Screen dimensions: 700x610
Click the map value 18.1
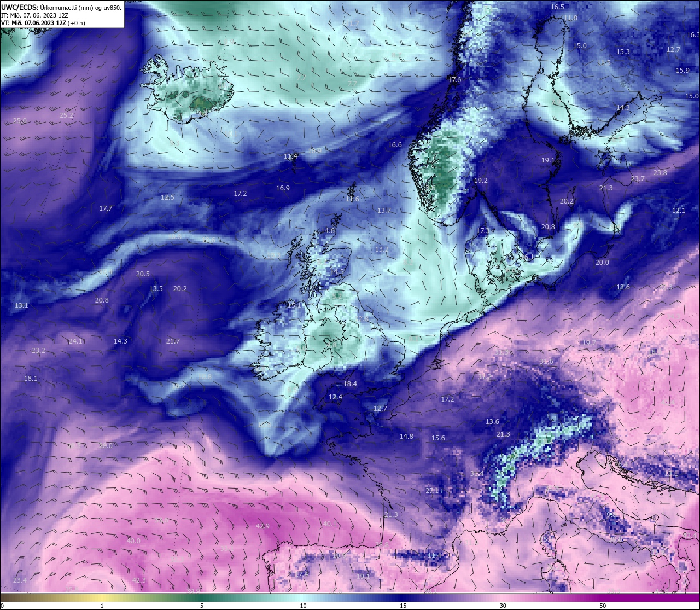click(x=31, y=379)
